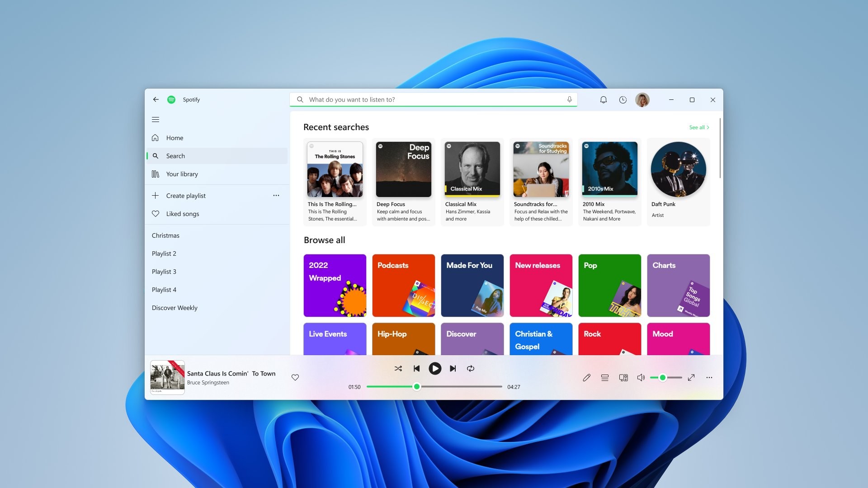The width and height of the screenshot is (868, 488).
Task: Go to the previous track
Action: coord(416,369)
